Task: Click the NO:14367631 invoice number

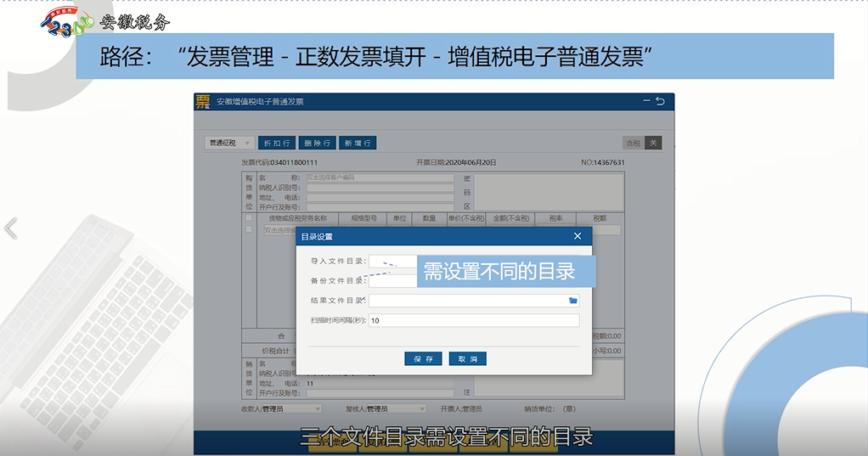Action: (x=602, y=162)
